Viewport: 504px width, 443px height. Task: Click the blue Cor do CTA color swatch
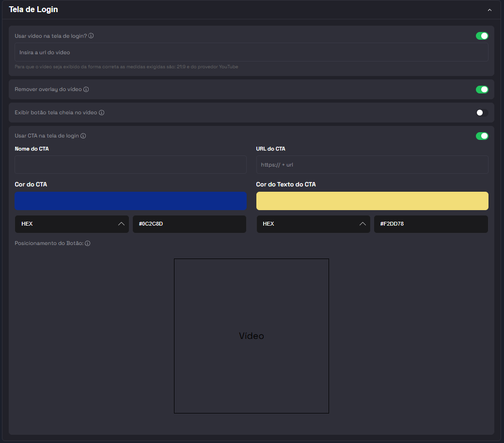coord(130,201)
